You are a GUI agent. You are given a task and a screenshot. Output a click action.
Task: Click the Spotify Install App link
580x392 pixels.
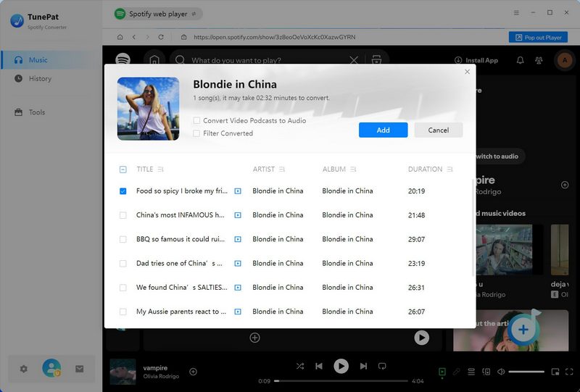476,60
